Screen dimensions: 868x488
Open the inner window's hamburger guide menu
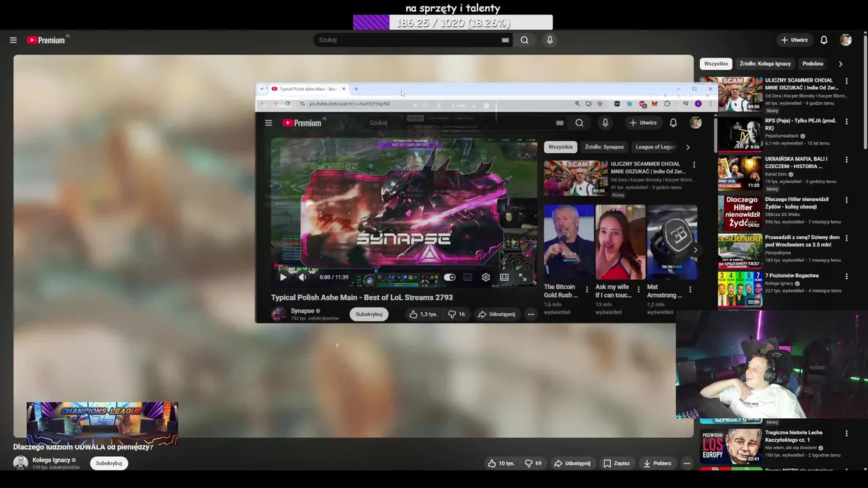(x=269, y=123)
